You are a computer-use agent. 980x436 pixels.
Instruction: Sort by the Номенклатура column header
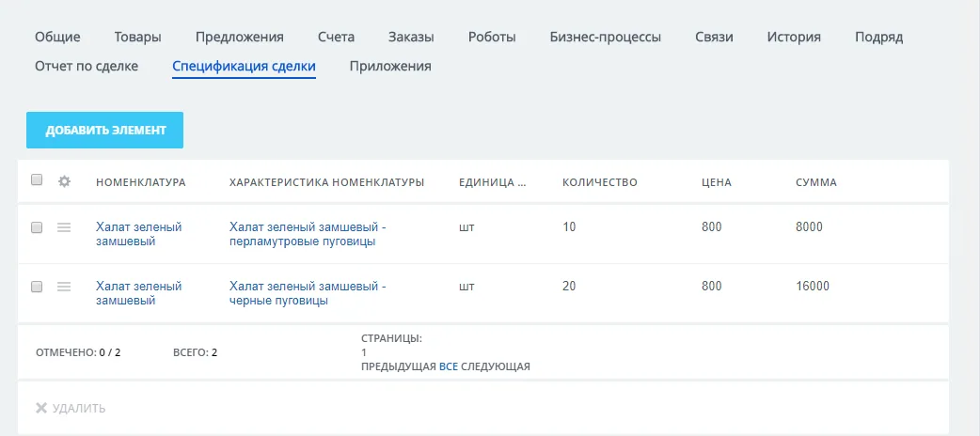tap(141, 182)
